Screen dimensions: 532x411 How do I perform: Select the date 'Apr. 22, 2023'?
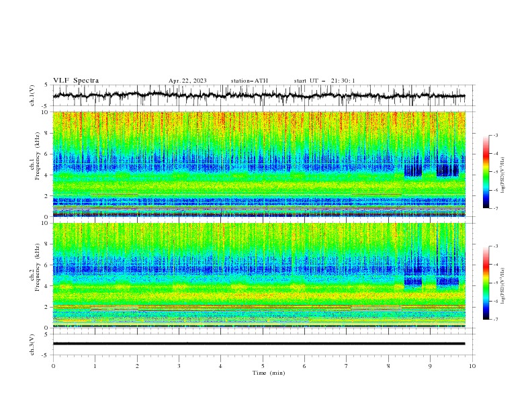click(x=187, y=81)
